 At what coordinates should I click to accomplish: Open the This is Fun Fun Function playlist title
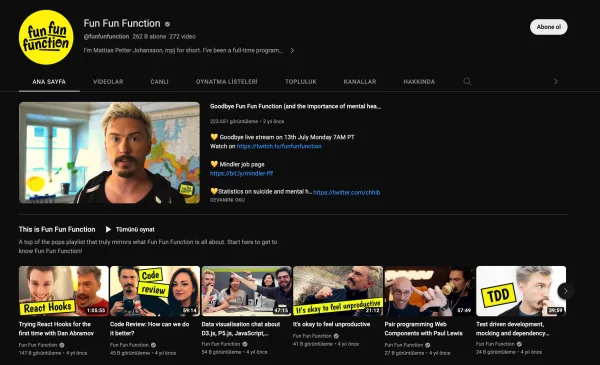(x=57, y=230)
